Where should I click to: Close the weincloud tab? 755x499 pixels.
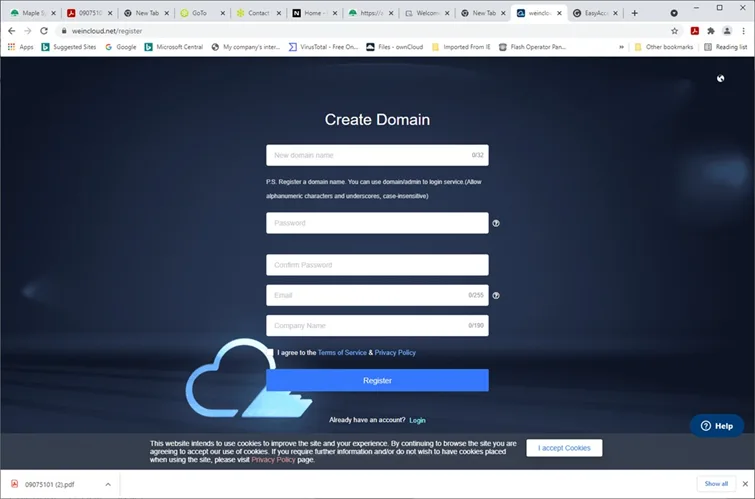pyautogui.click(x=559, y=13)
